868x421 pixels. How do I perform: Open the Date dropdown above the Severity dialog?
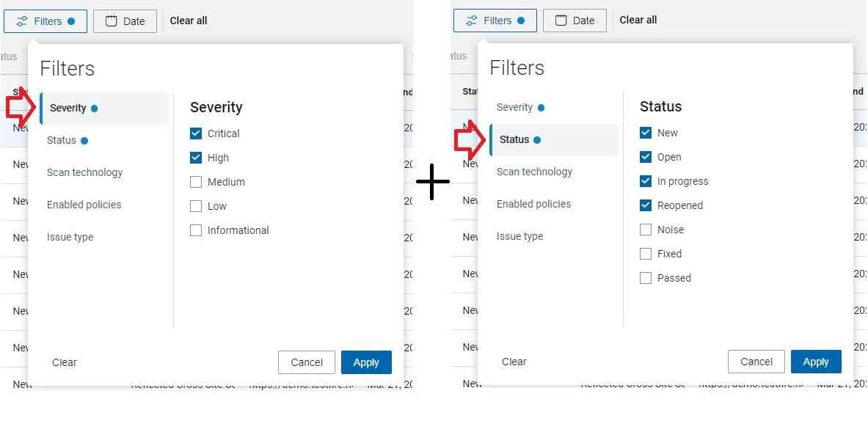tap(125, 21)
